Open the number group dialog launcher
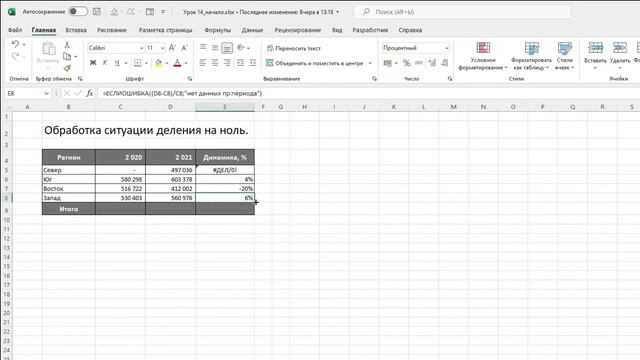The image size is (640, 360). click(450, 78)
